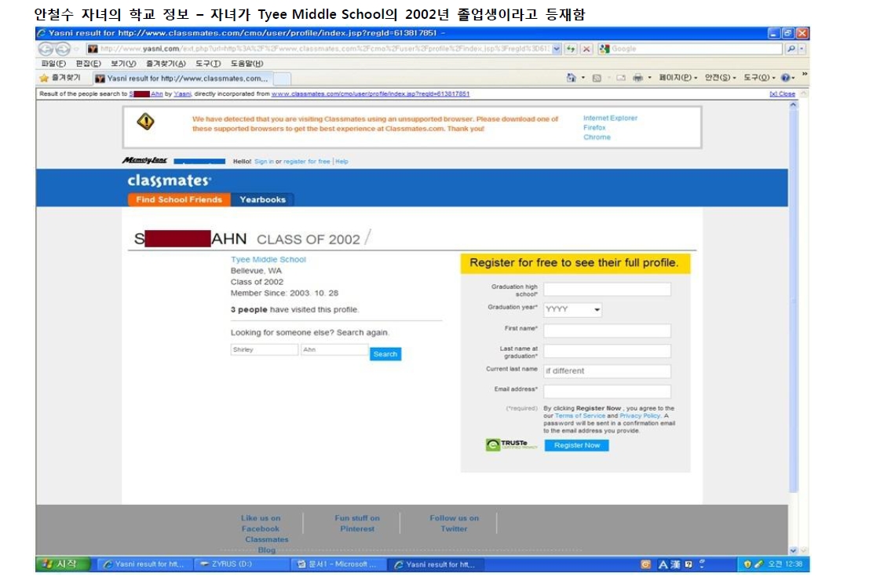Viewport: 873px width, 588px height.
Task: Switch to the Yearbooks tab
Action: pyautogui.click(x=262, y=199)
